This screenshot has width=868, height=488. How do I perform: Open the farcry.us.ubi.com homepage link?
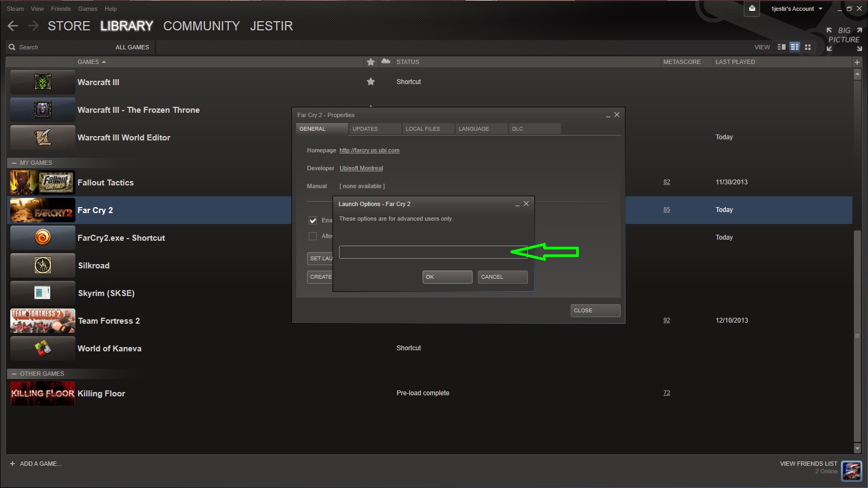(369, 150)
